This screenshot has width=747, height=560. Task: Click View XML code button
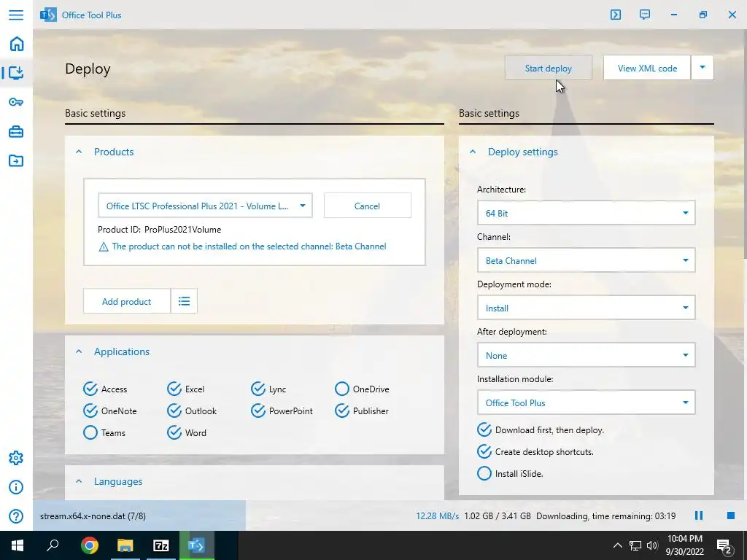tap(647, 68)
